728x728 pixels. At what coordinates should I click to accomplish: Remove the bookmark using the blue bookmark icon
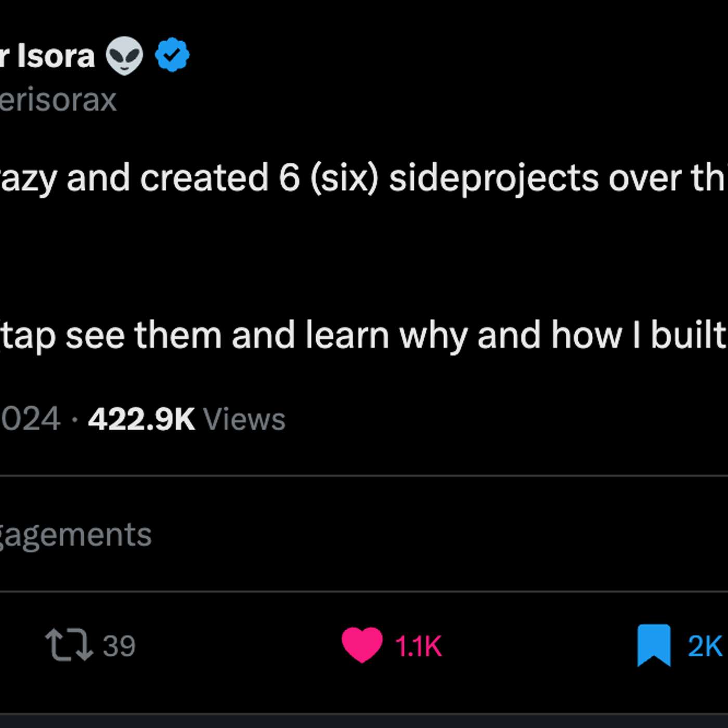tap(654, 645)
